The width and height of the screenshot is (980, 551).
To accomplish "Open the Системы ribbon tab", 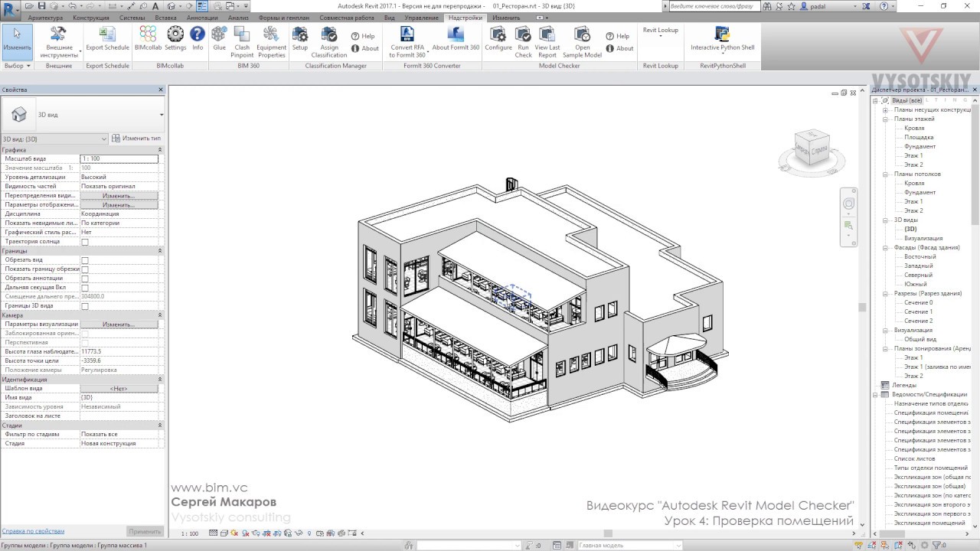I will (x=132, y=18).
